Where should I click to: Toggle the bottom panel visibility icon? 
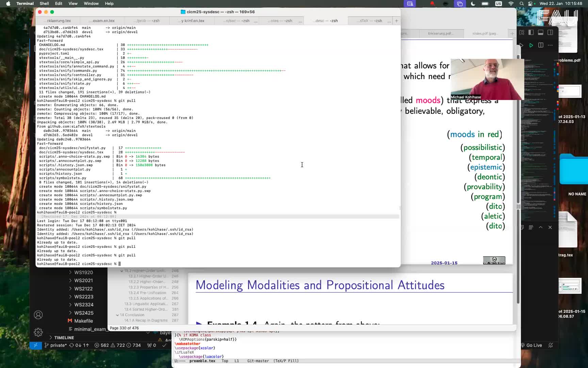tap(540, 33)
